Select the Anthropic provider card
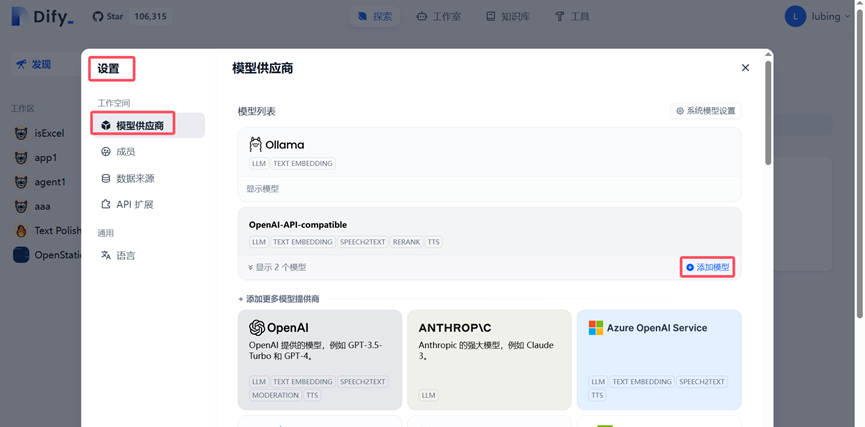Image resolution: width=865 pixels, height=427 pixels. tap(489, 360)
